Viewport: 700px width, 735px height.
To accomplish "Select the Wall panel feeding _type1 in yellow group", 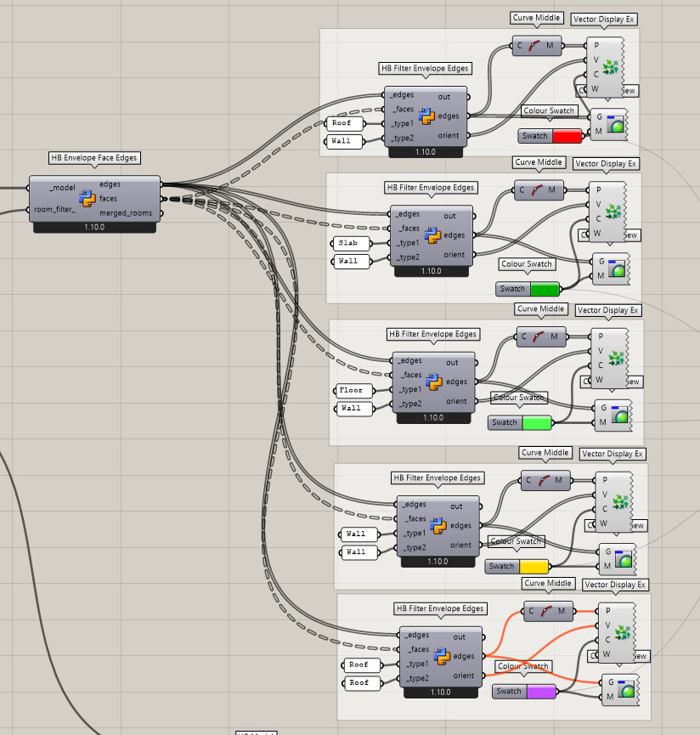I will click(358, 534).
